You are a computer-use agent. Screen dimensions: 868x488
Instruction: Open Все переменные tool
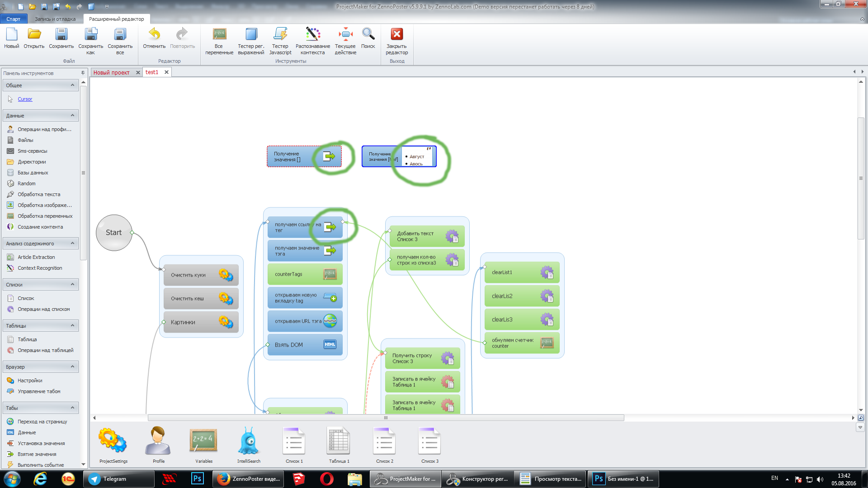pos(219,41)
